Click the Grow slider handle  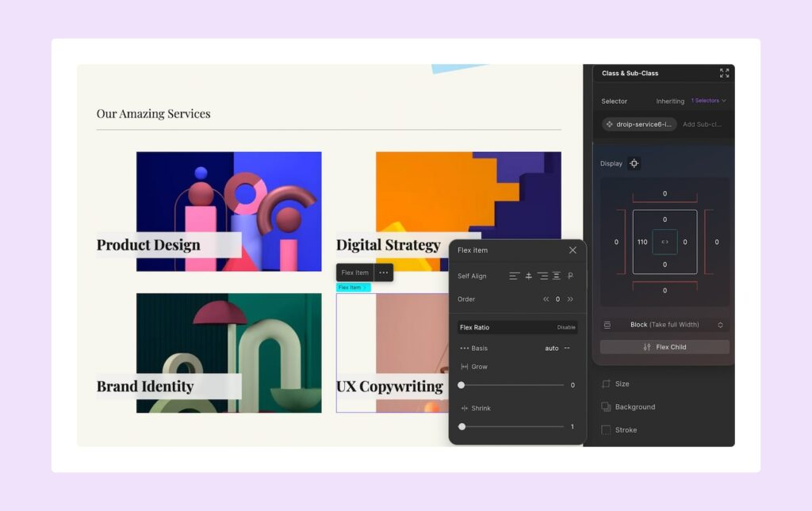(462, 385)
